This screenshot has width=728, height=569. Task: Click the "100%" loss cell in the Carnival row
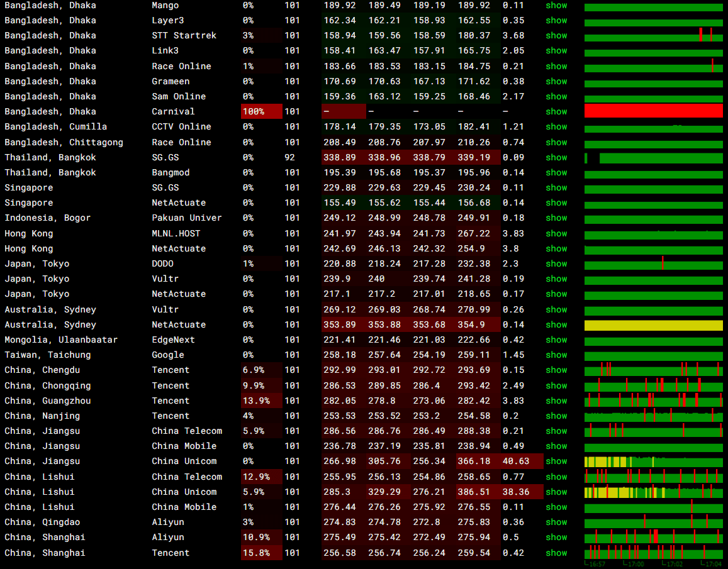(x=261, y=111)
